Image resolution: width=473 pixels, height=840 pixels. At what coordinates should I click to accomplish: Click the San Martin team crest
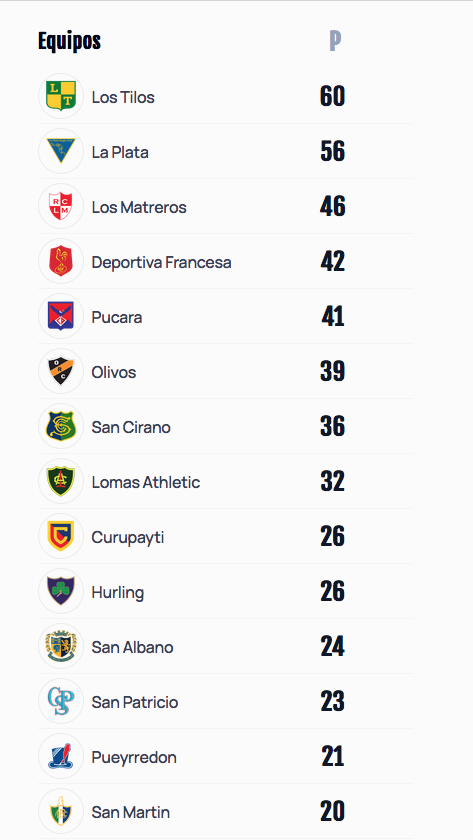pos(61,812)
